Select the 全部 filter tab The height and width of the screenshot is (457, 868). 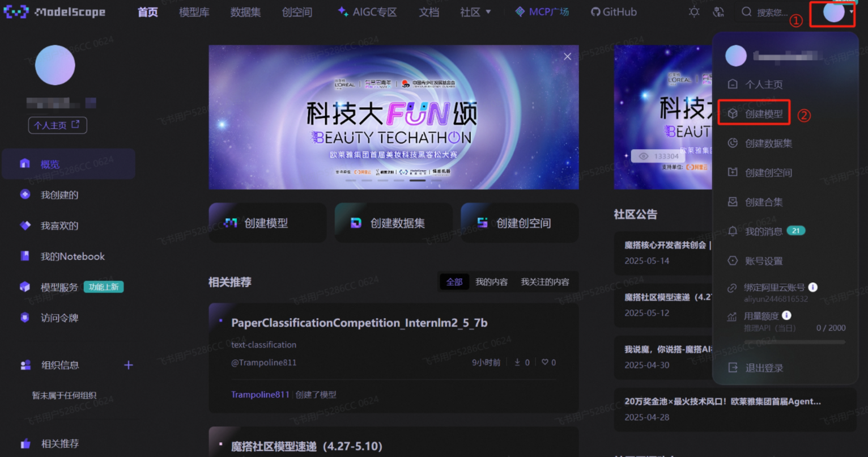click(x=454, y=282)
